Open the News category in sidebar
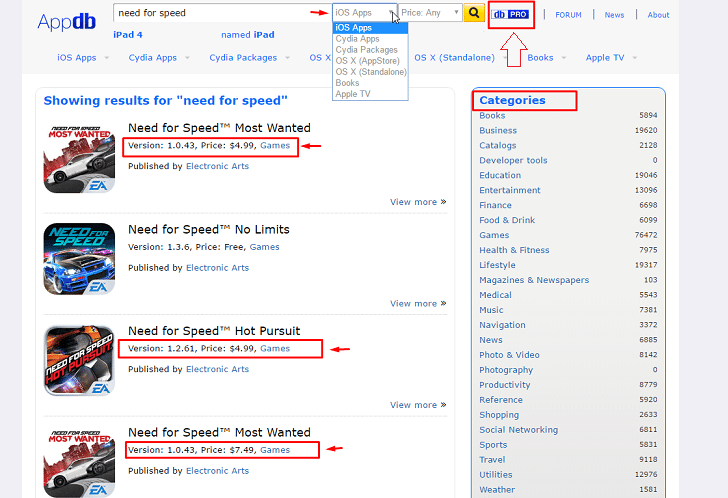728x498 pixels. [491, 340]
